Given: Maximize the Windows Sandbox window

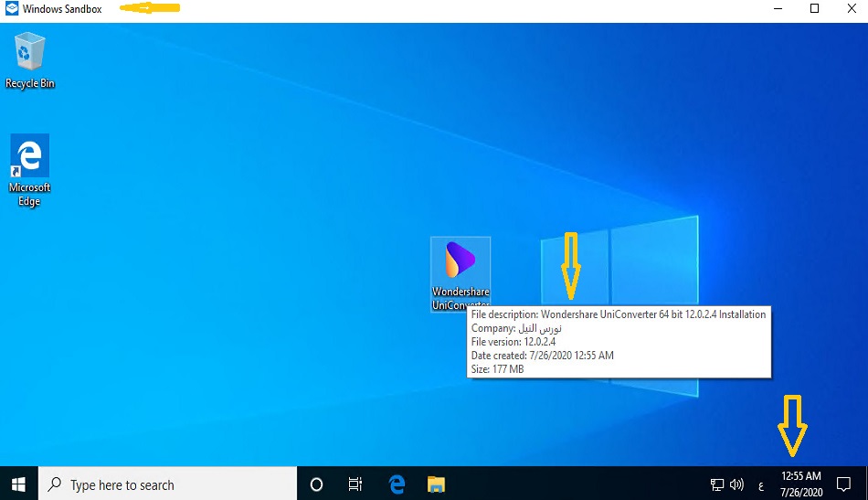Looking at the screenshot, I should click(x=814, y=9).
